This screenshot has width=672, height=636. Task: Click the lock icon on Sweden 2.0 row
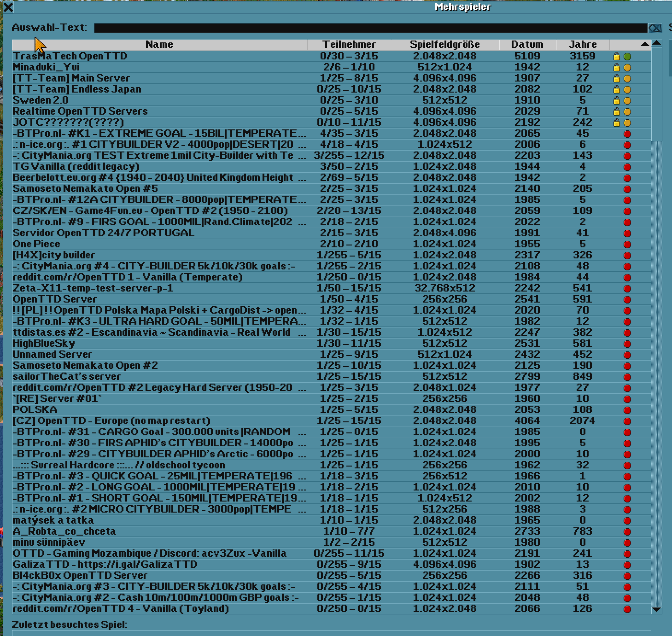pyautogui.click(x=617, y=101)
